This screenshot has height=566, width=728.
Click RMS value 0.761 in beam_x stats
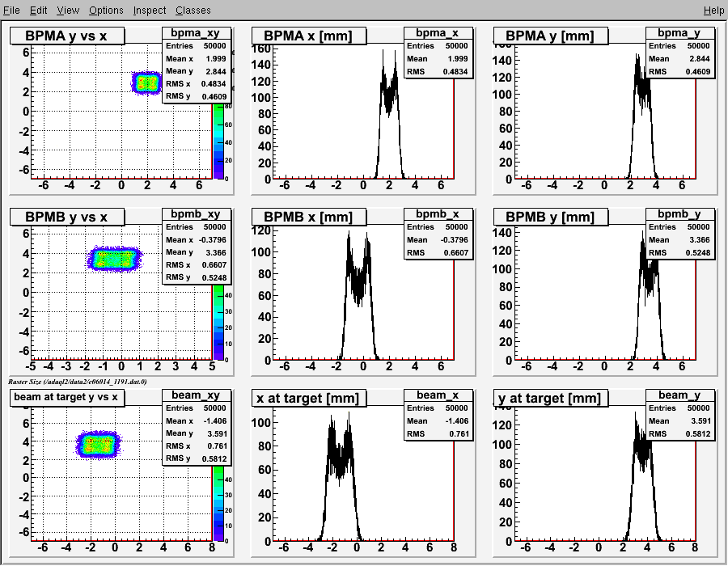tap(459, 433)
